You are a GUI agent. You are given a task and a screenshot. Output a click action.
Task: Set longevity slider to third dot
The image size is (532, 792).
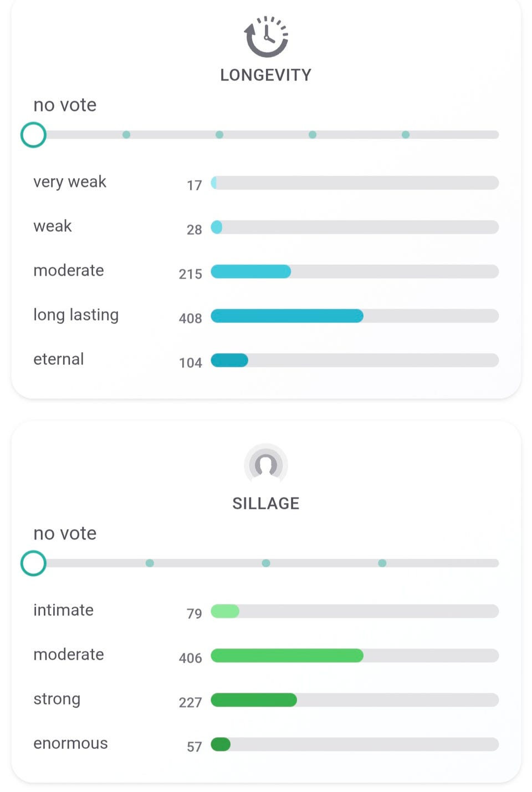(219, 135)
